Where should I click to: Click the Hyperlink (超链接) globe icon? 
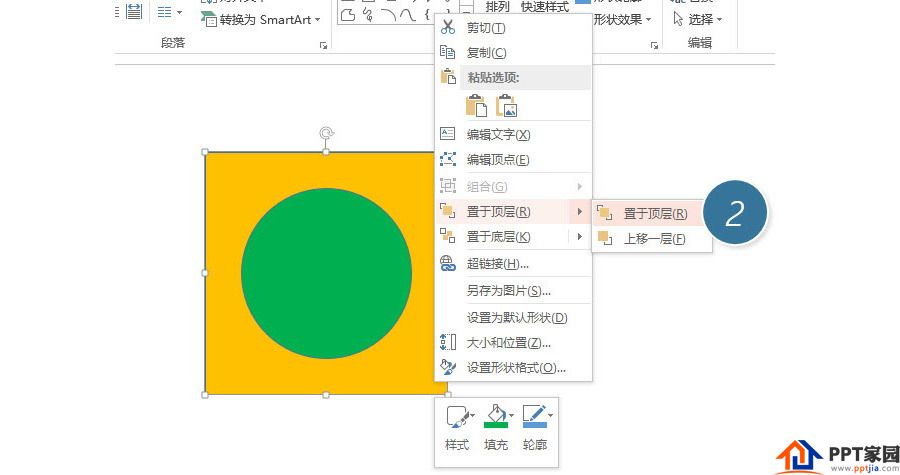448,263
